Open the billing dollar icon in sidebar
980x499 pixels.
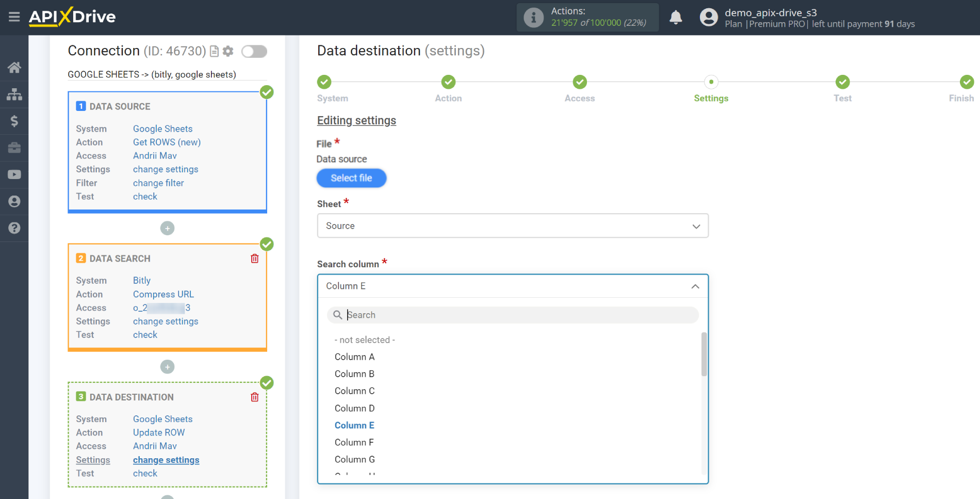tap(14, 121)
